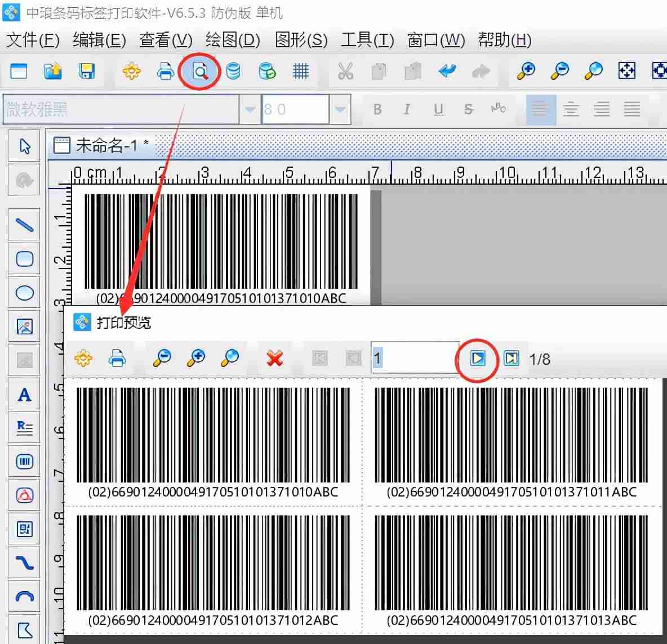Image resolution: width=667 pixels, height=644 pixels.
Task: Set center text alignment
Action: pos(571,110)
